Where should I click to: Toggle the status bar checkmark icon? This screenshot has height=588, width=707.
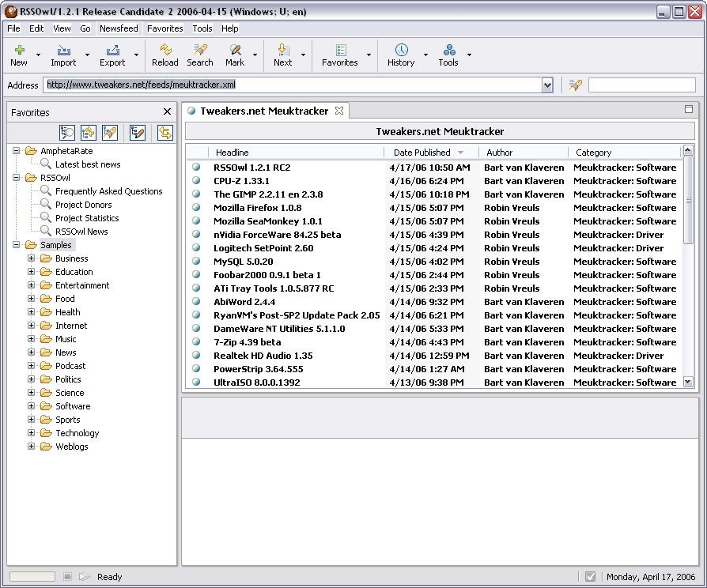(590, 577)
